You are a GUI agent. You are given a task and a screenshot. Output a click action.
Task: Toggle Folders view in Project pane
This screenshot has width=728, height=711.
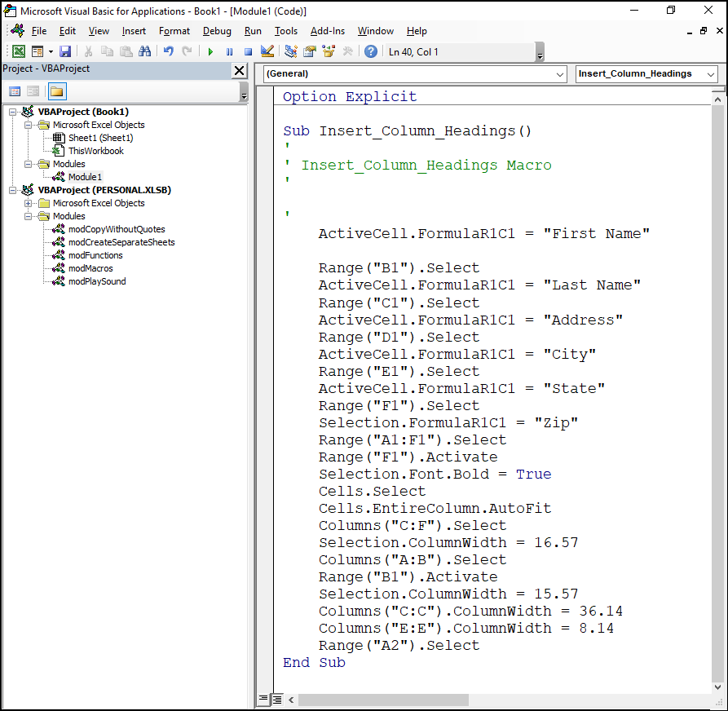click(x=56, y=91)
